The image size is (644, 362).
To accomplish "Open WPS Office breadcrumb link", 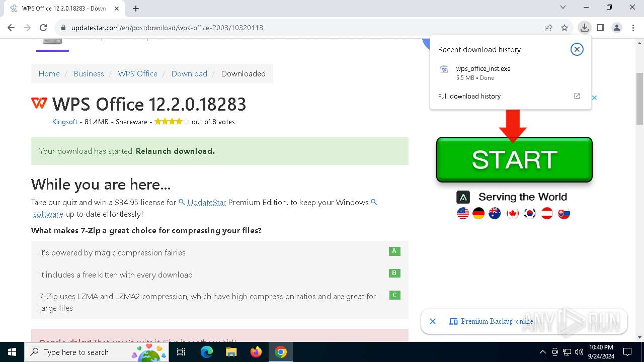I will 138,73.
